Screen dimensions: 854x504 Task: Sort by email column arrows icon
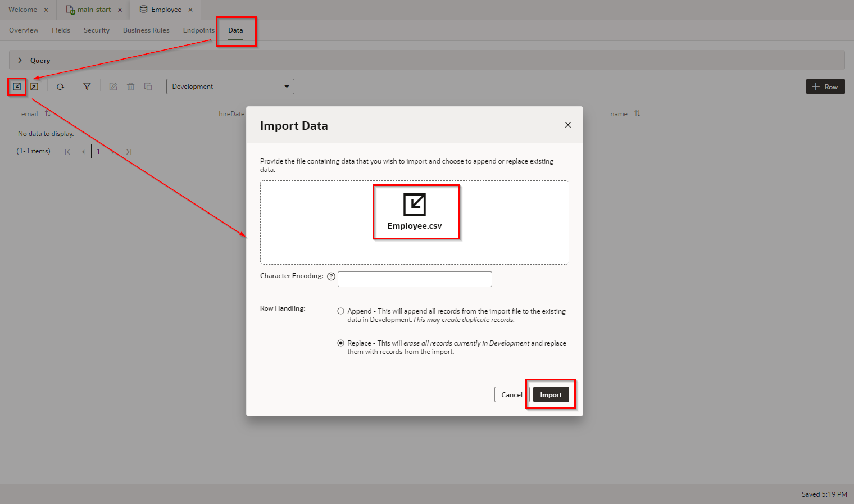click(x=48, y=113)
